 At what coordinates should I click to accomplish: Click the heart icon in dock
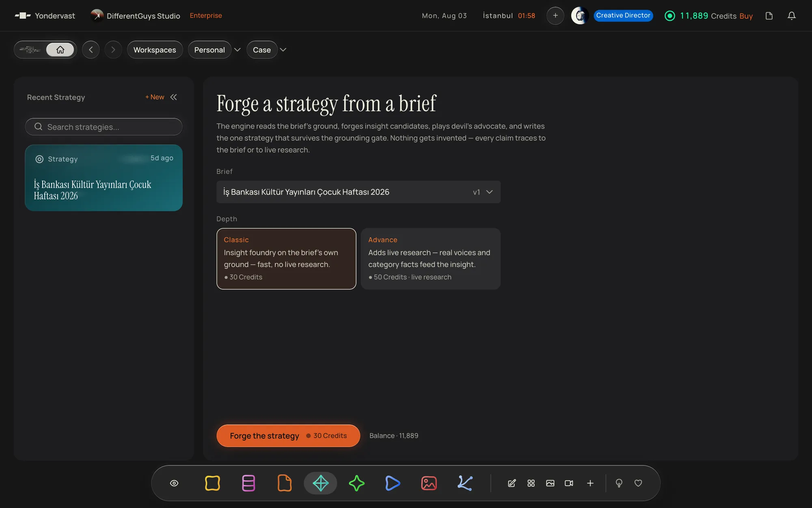[x=638, y=483]
